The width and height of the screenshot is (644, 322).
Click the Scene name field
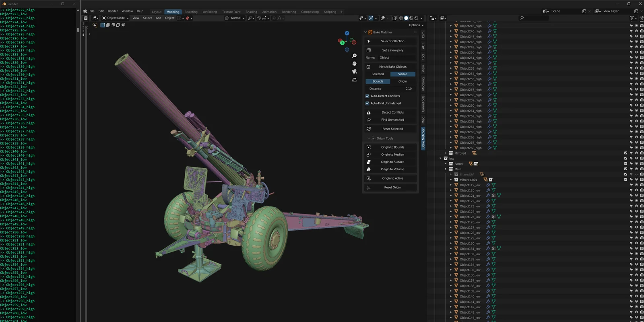pyautogui.click(x=565, y=11)
